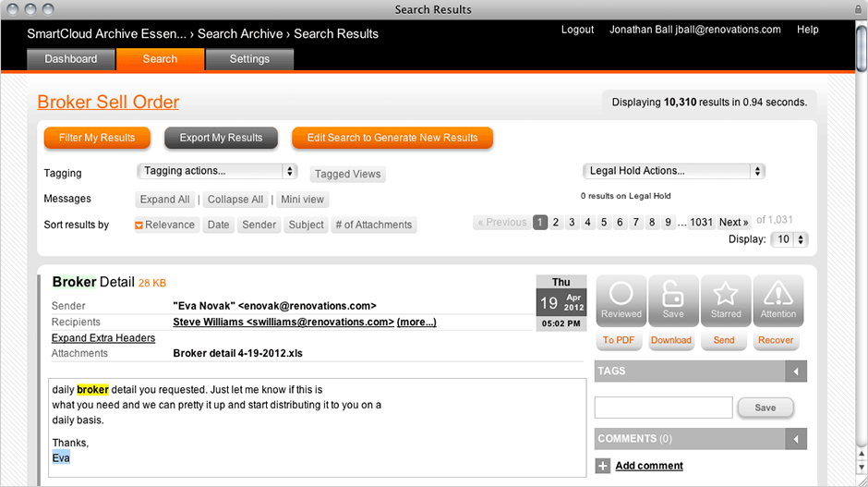The height and width of the screenshot is (487, 868).
Task: Open the Settings tab
Action: (x=249, y=59)
